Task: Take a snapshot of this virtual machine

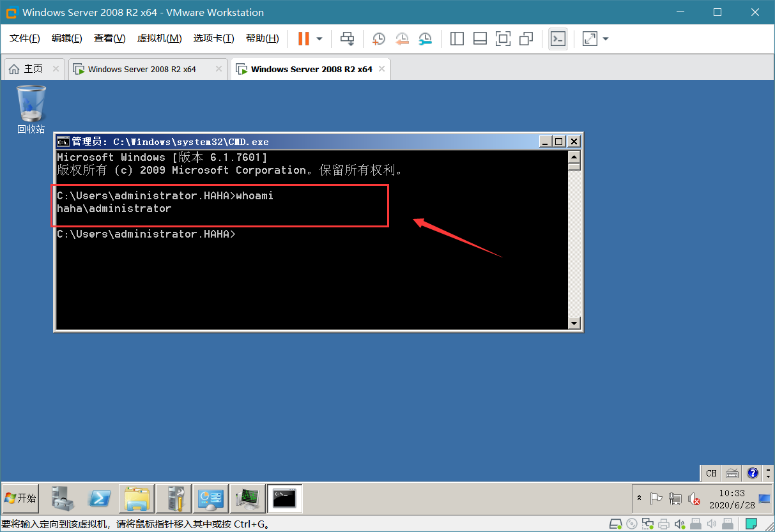Action: [379, 39]
